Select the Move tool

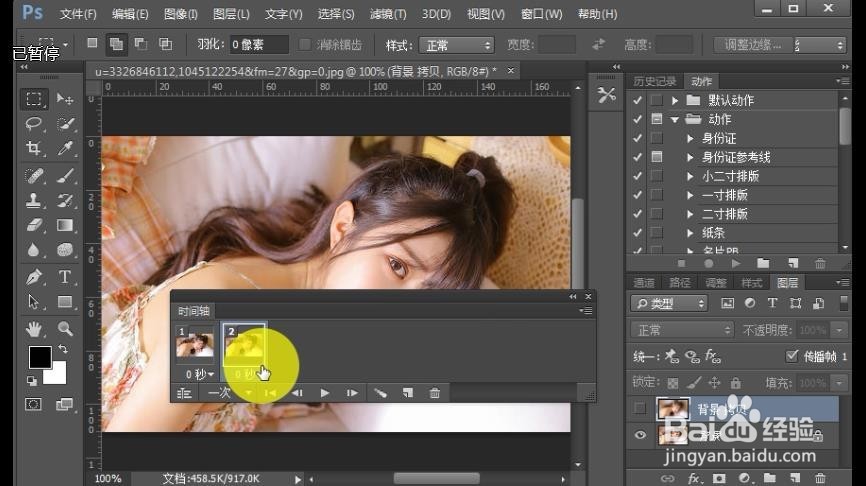click(65, 99)
